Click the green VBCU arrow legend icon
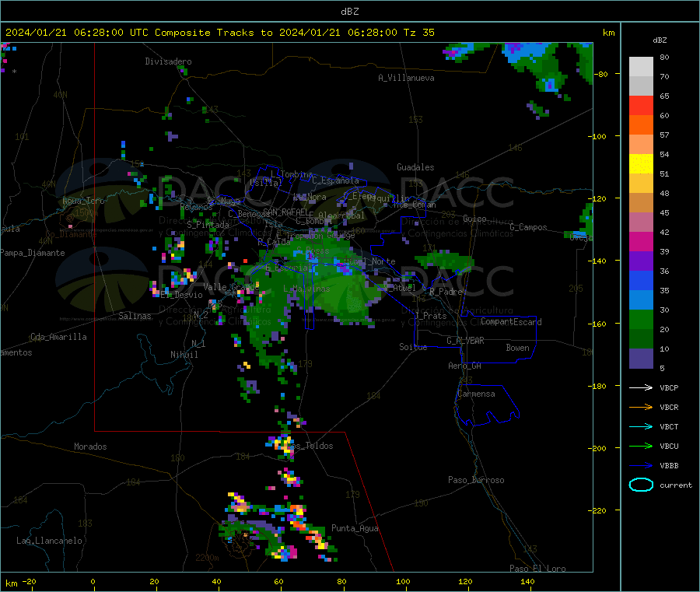The width and height of the screenshot is (700, 592). tap(641, 446)
